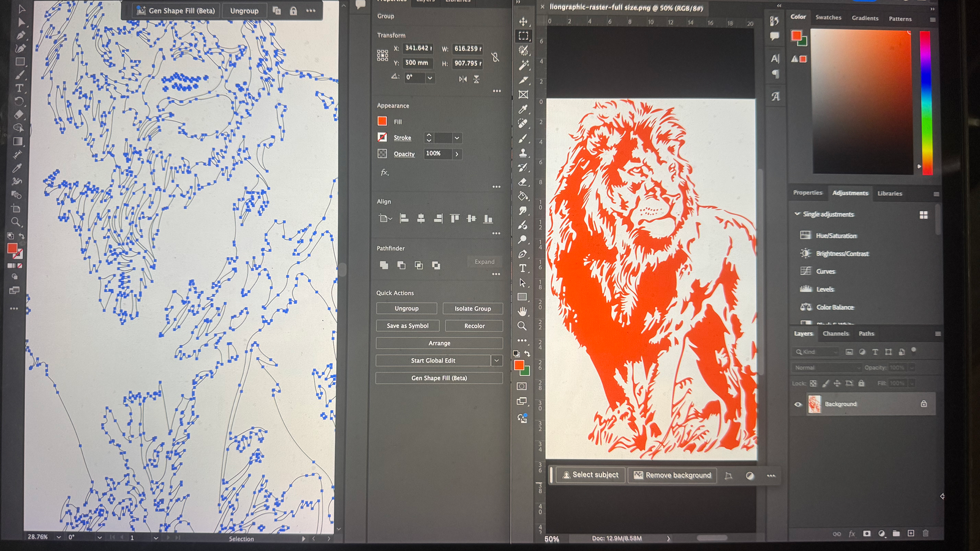Screen dimensions: 980x551
Task: Hide the Background layer with eye icon
Action: [x=797, y=404]
